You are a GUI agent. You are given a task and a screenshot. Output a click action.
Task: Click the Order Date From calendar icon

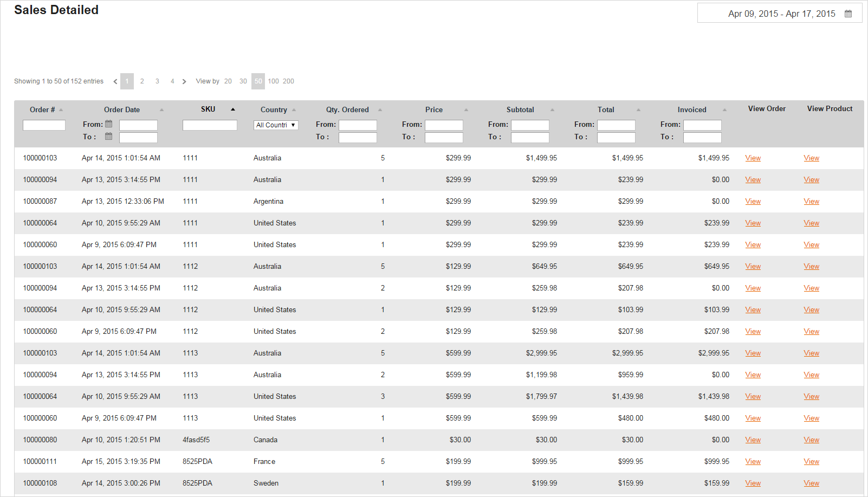tap(108, 124)
